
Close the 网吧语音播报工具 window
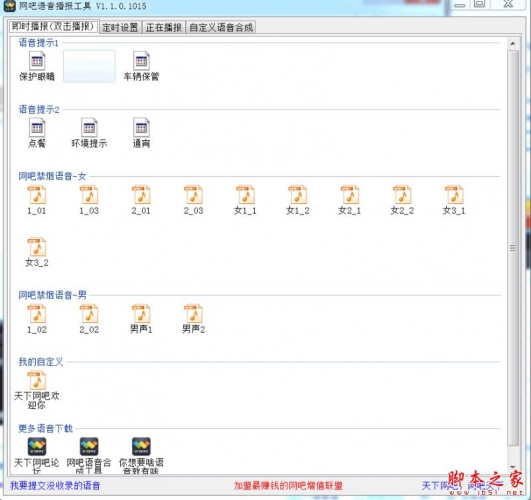point(508,4)
